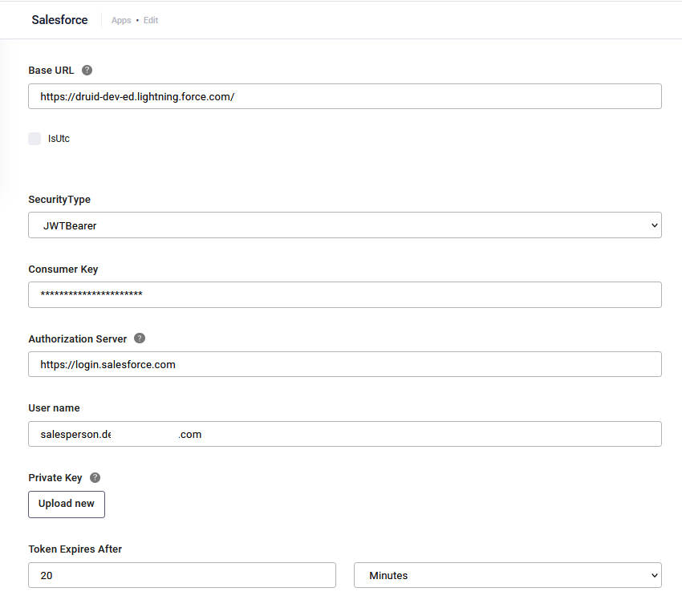682x616 pixels.
Task: Click the Token Expires After label
Action: click(x=75, y=549)
